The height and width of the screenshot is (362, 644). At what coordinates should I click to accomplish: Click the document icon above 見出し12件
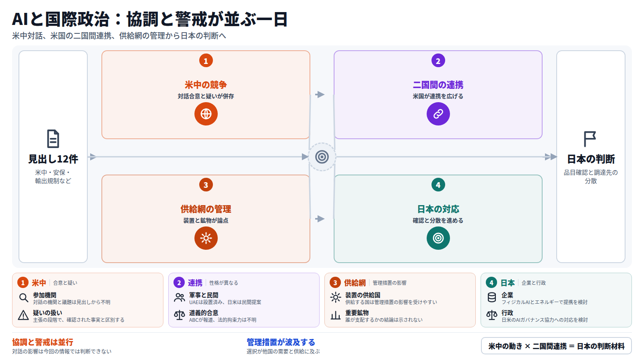tap(53, 139)
